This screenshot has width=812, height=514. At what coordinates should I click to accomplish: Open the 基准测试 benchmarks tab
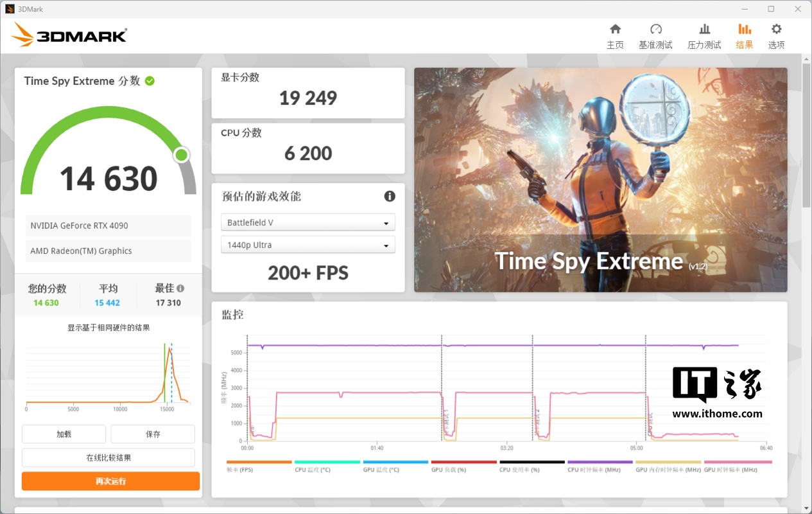point(655,37)
